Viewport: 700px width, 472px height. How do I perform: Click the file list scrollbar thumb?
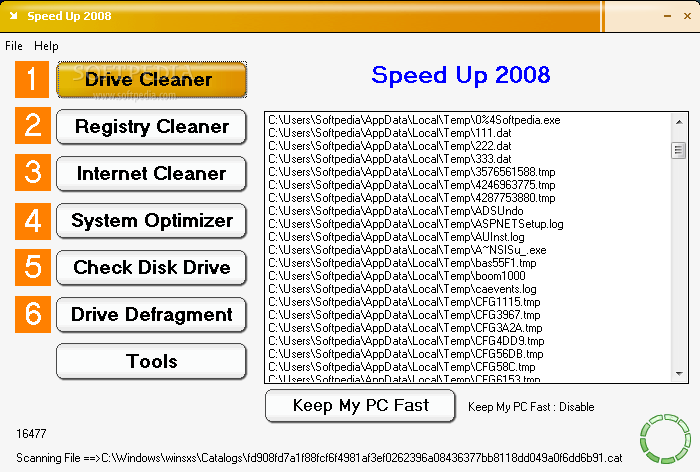point(679,150)
